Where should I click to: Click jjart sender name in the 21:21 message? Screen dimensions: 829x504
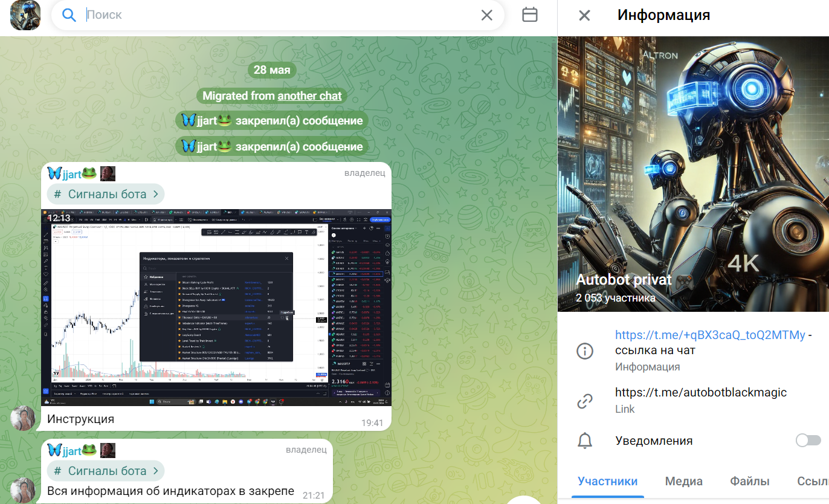[x=72, y=450]
